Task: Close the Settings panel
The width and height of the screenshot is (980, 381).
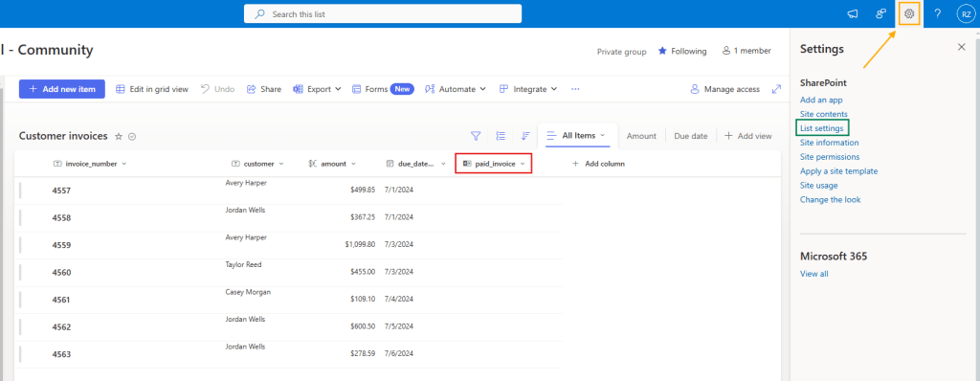Action: click(x=961, y=47)
